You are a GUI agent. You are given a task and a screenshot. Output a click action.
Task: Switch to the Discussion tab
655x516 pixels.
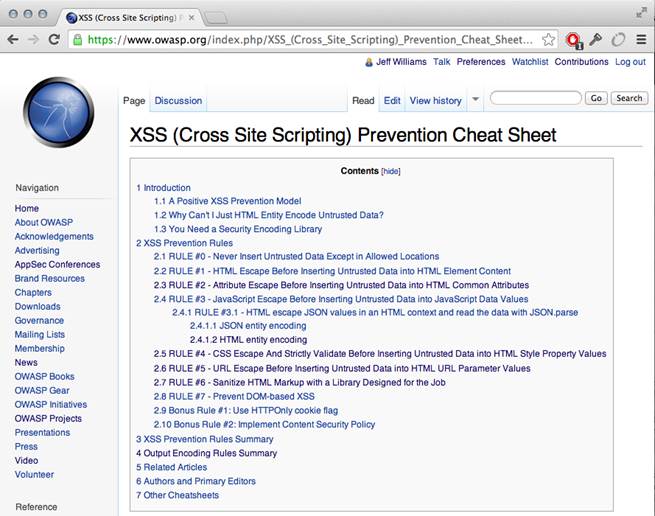coord(178,101)
